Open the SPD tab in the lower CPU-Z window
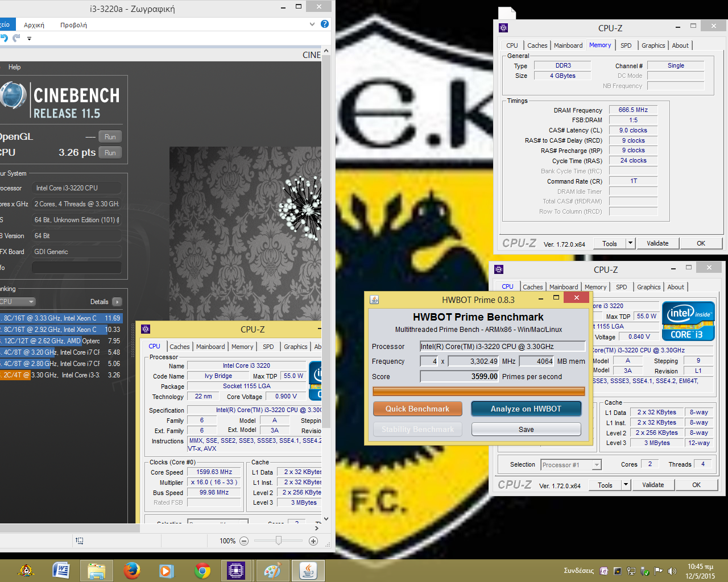This screenshot has width=728, height=582. pyautogui.click(x=621, y=287)
